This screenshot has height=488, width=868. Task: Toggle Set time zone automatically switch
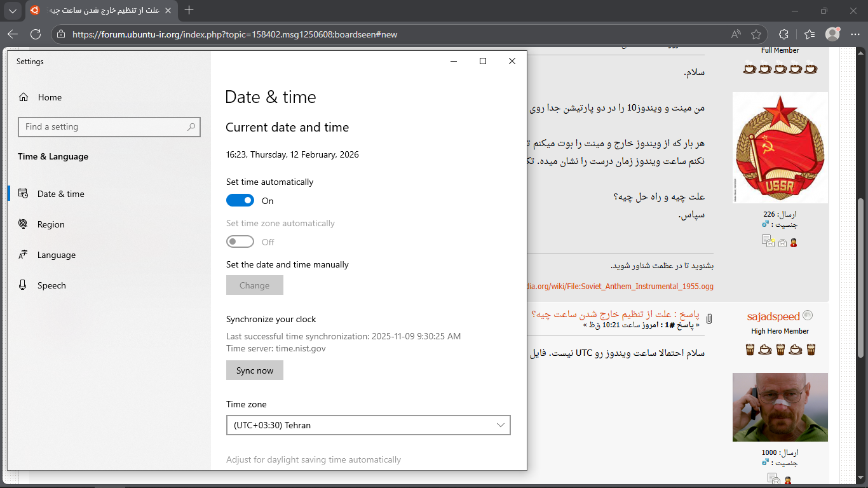[x=240, y=242]
